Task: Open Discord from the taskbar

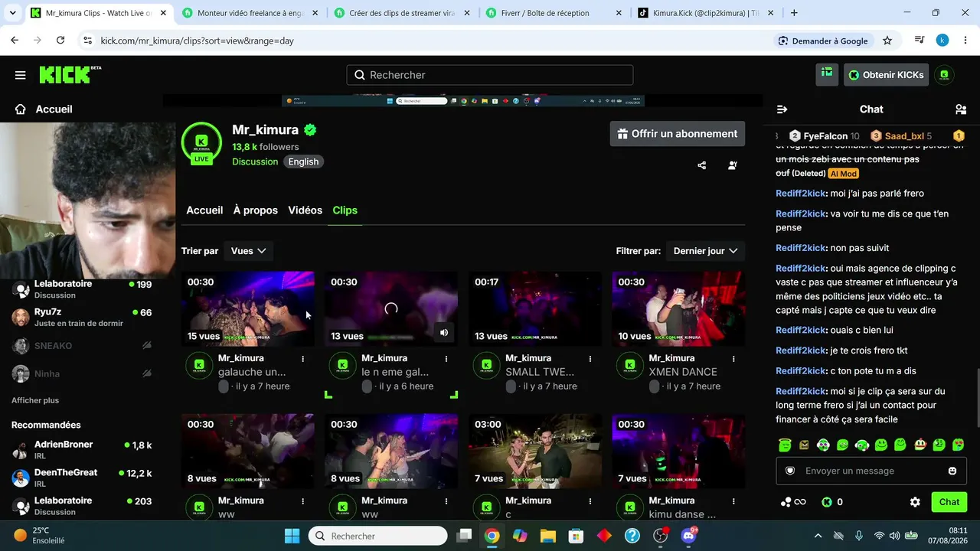Action: (x=688, y=536)
